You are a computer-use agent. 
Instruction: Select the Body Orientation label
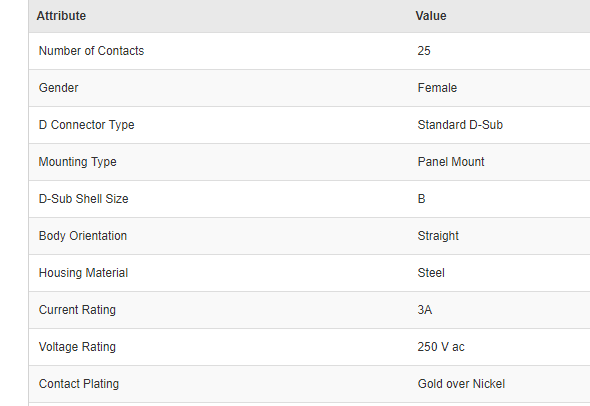83,236
